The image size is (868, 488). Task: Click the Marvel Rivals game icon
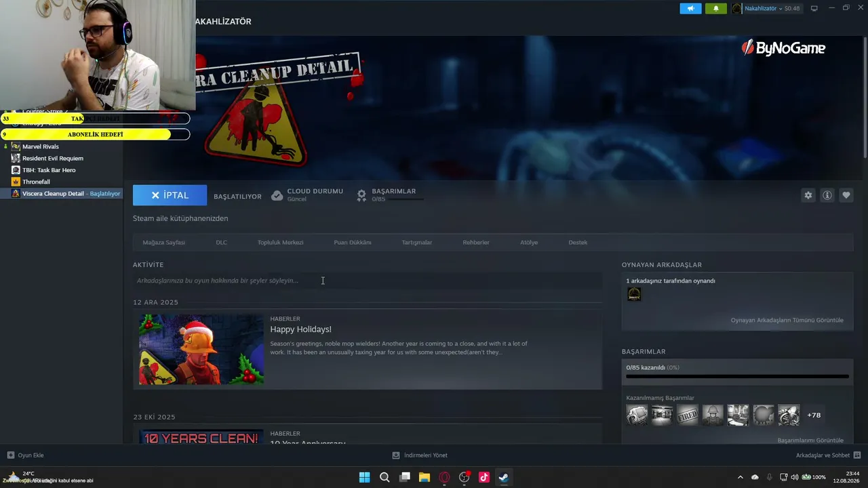[16, 146]
